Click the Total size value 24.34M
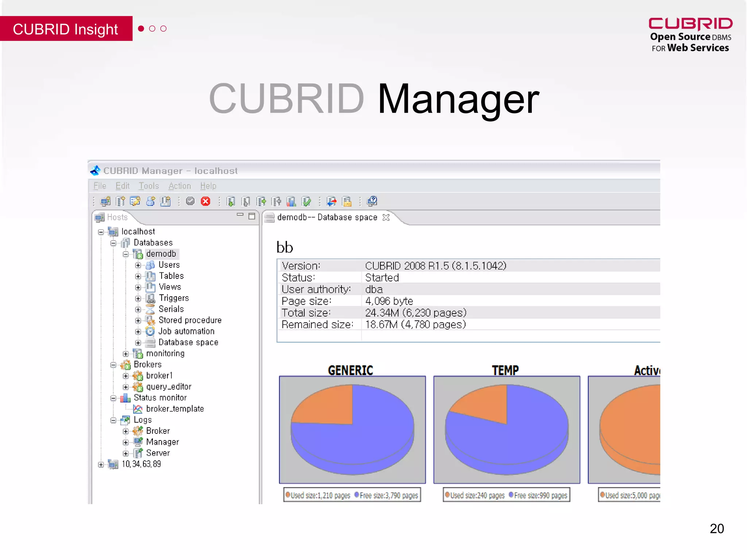747x560 pixels. [x=416, y=312]
